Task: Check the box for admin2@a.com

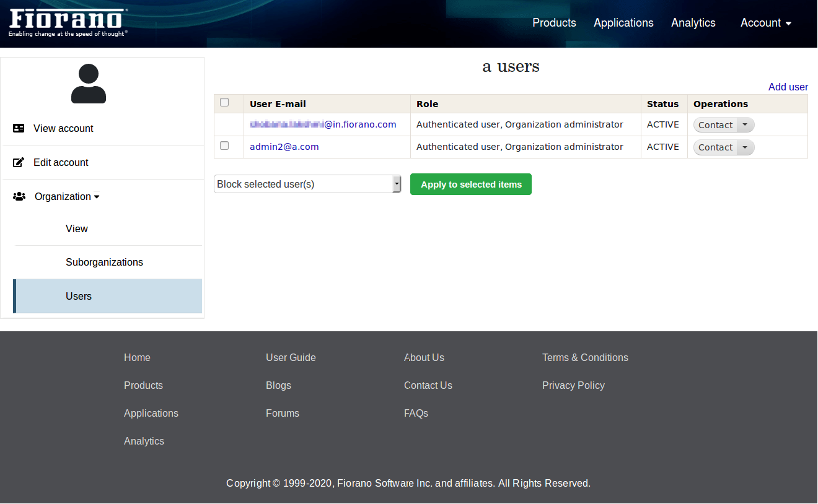Action: 224,146
